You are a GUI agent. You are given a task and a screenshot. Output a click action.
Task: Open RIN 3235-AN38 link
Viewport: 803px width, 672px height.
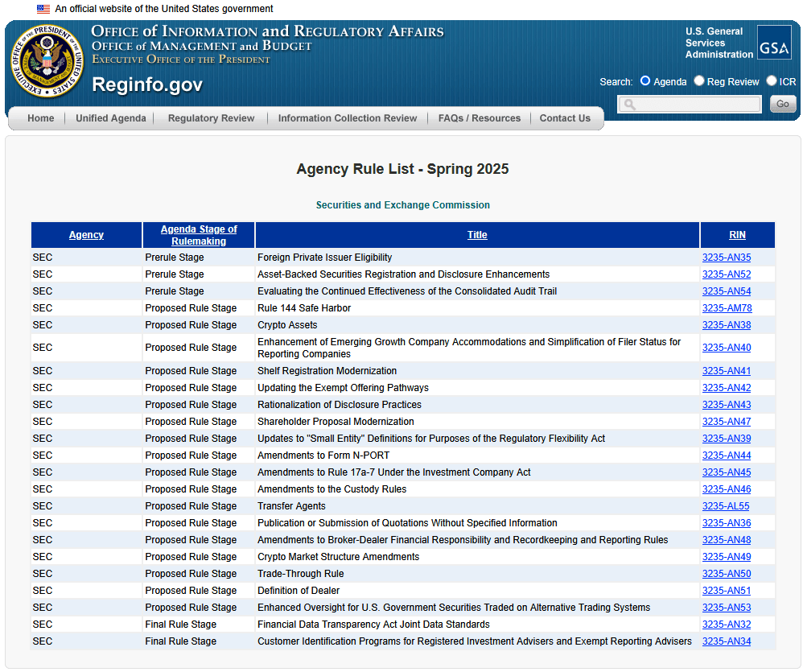(x=727, y=325)
